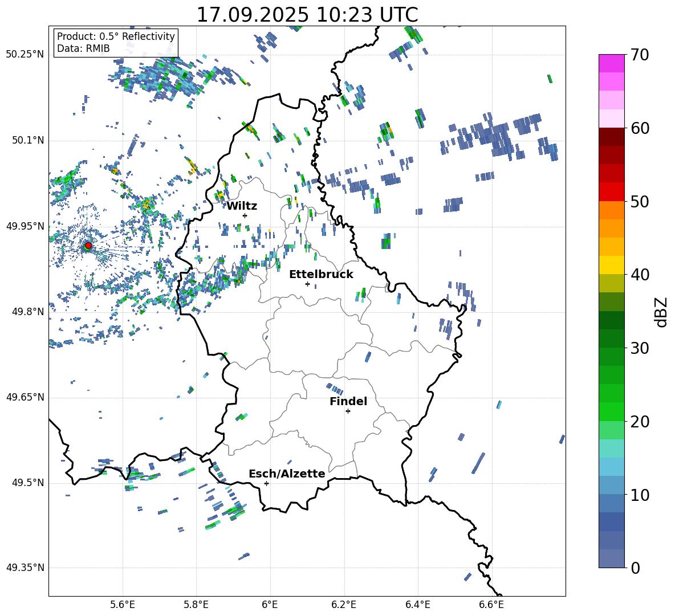Click the bright red colorbar segment near 50
The image size is (675, 616).
[611, 192]
